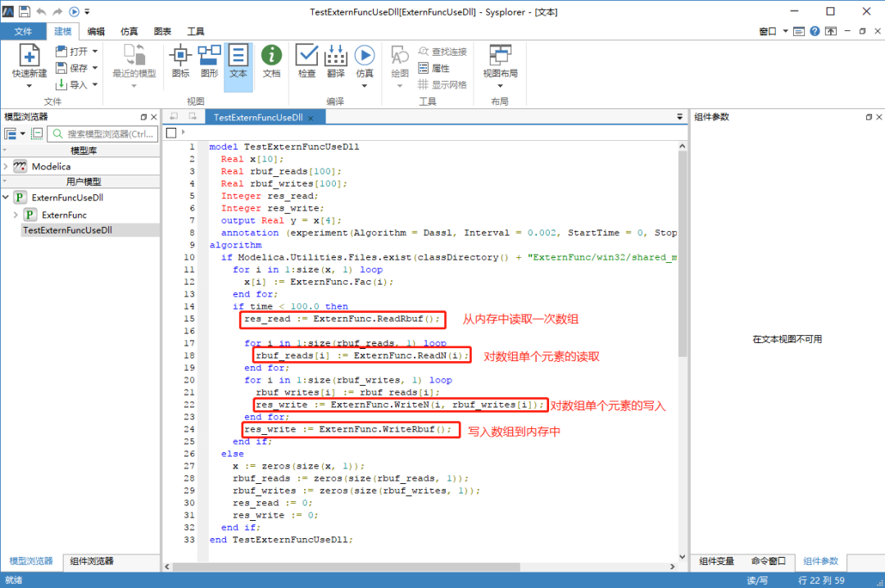Click the 绘图 drawing tool icon
Screen dimensions: 885x588
click(400, 56)
